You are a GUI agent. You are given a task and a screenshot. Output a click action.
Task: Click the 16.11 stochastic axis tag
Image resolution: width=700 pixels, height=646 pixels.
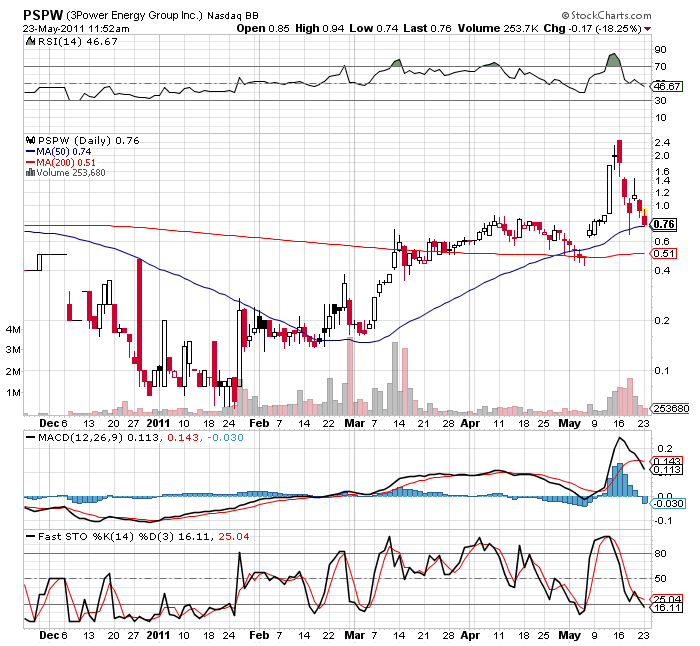(x=667, y=608)
